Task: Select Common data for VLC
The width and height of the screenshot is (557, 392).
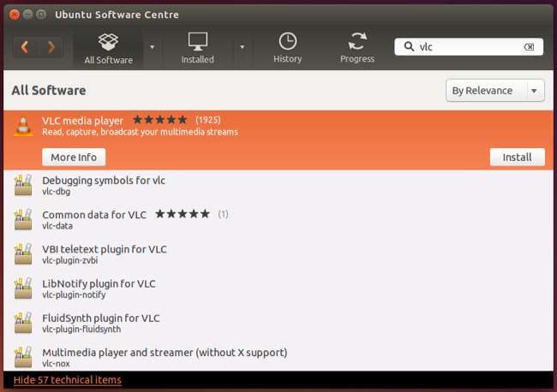Action: coord(278,220)
